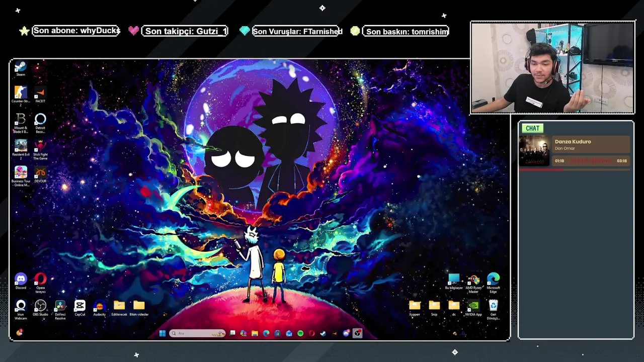
Task: Select the Editlenecek folder
Action: click(x=119, y=308)
